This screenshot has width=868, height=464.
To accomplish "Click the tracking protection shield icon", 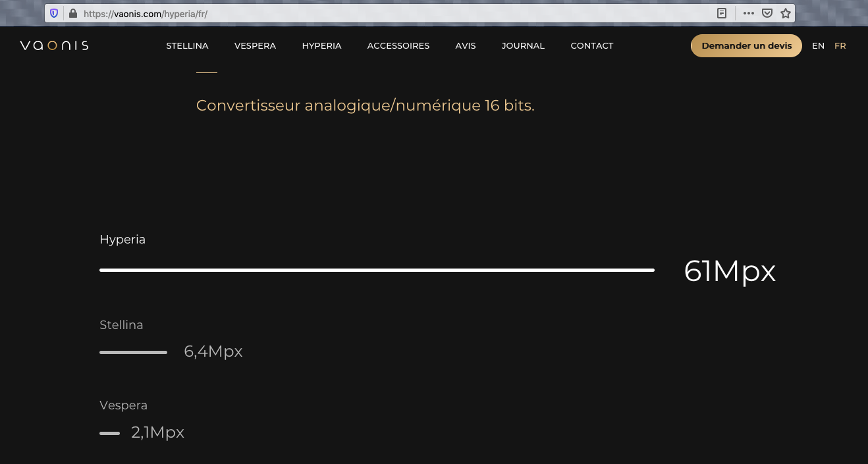I will 55,13.
